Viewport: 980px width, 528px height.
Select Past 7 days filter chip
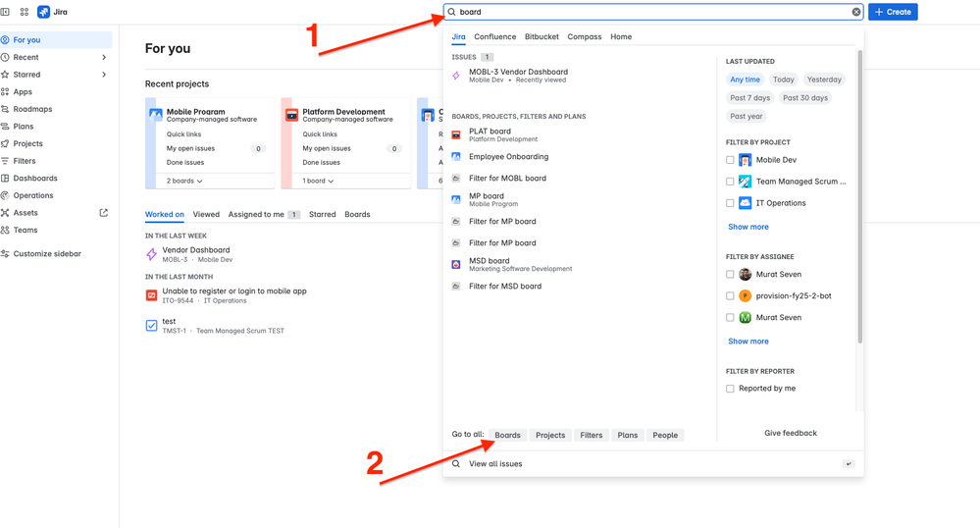point(750,98)
